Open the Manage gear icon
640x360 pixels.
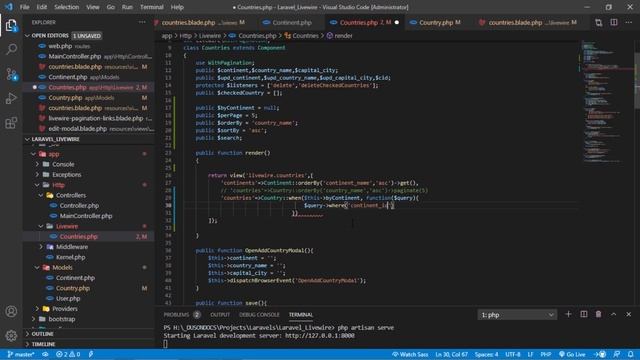[x=11, y=336]
